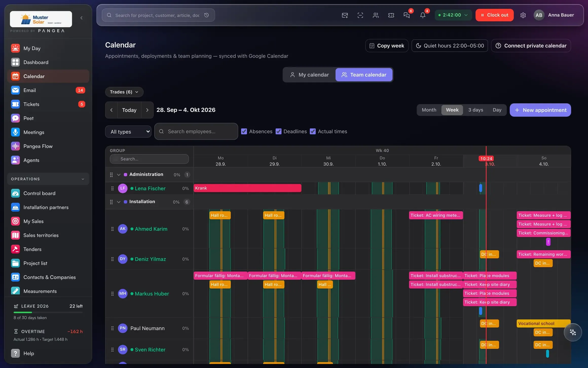Open the mail compose icon in top bar
Screen dimensions: 588x368
pyautogui.click(x=345, y=15)
